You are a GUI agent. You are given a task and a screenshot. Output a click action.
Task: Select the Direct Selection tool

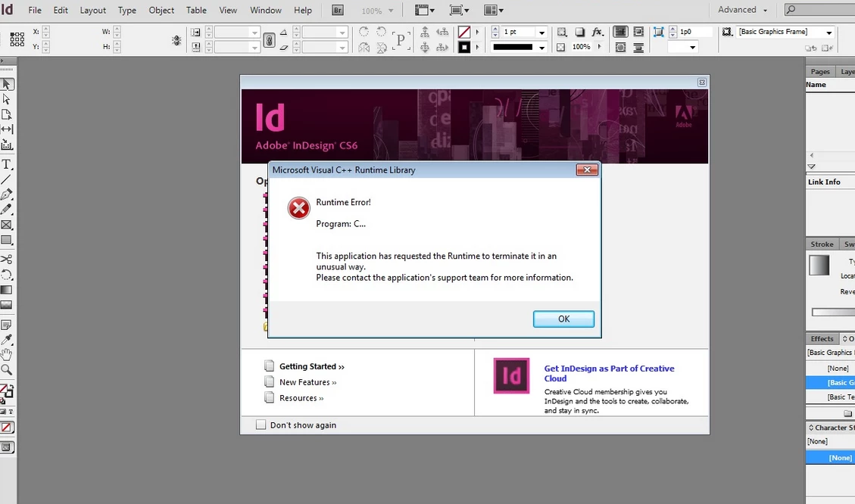pos(7,99)
